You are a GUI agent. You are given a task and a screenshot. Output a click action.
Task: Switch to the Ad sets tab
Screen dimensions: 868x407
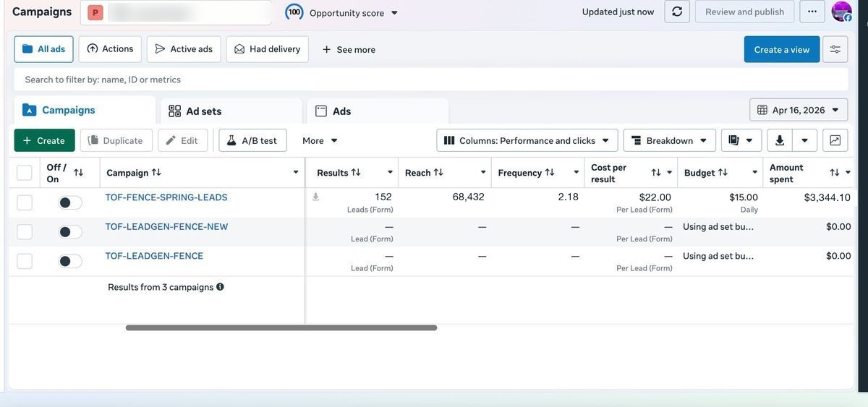pos(231,111)
